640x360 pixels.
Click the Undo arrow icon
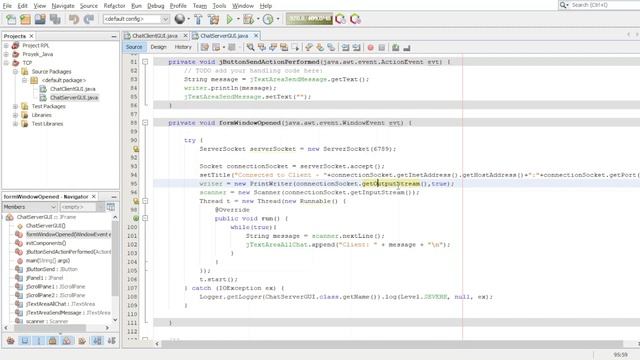(x=74, y=19)
